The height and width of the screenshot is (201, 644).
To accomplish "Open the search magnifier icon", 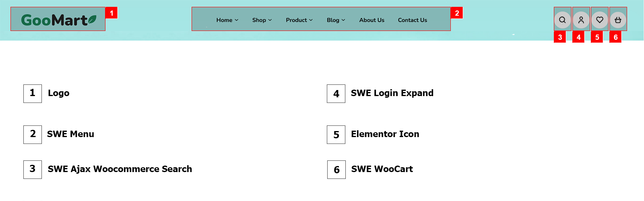I will pos(562,20).
